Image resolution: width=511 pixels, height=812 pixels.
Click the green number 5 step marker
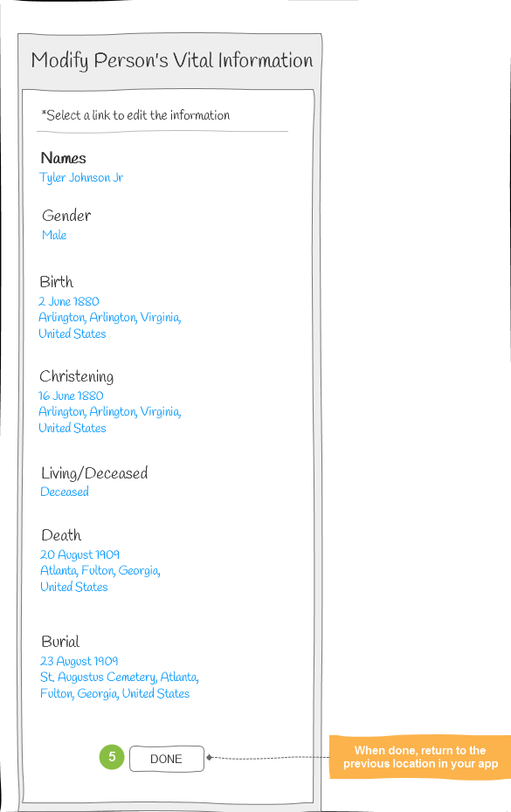112,757
